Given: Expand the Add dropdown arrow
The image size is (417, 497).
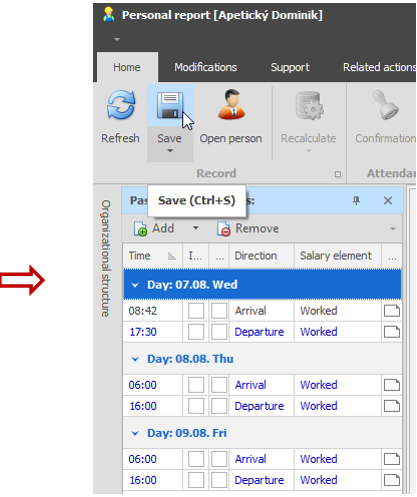Looking at the screenshot, I should (x=196, y=228).
